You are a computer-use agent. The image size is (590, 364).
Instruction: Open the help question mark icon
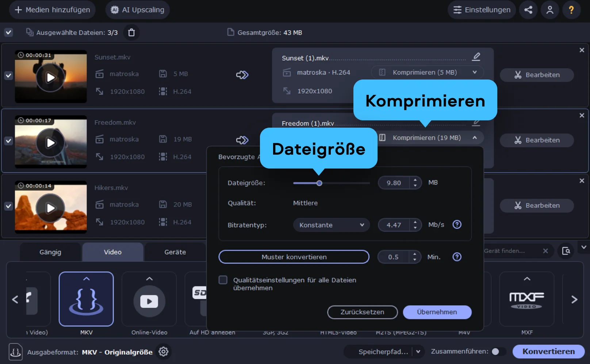click(x=571, y=10)
